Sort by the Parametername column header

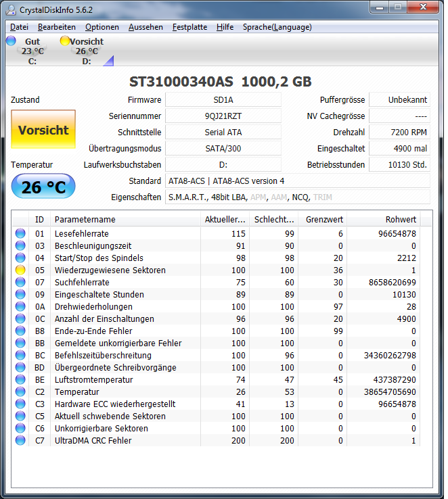point(126,219)
